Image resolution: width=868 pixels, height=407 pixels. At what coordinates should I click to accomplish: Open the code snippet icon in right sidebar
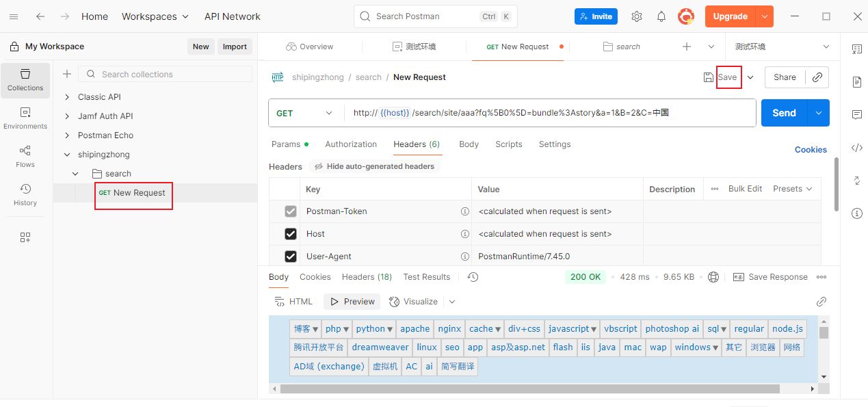coord(857,148)
